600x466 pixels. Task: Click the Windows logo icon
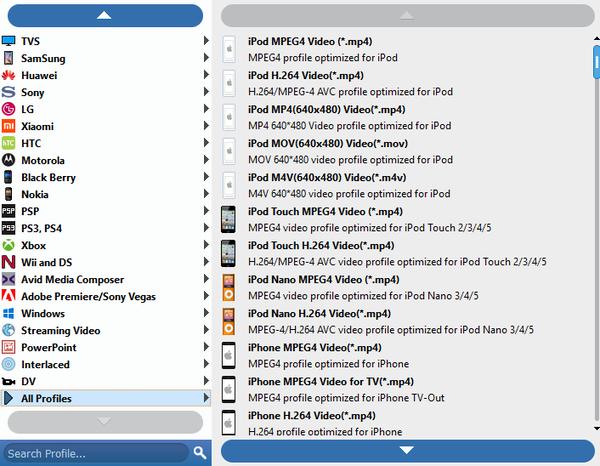point(8,313)
